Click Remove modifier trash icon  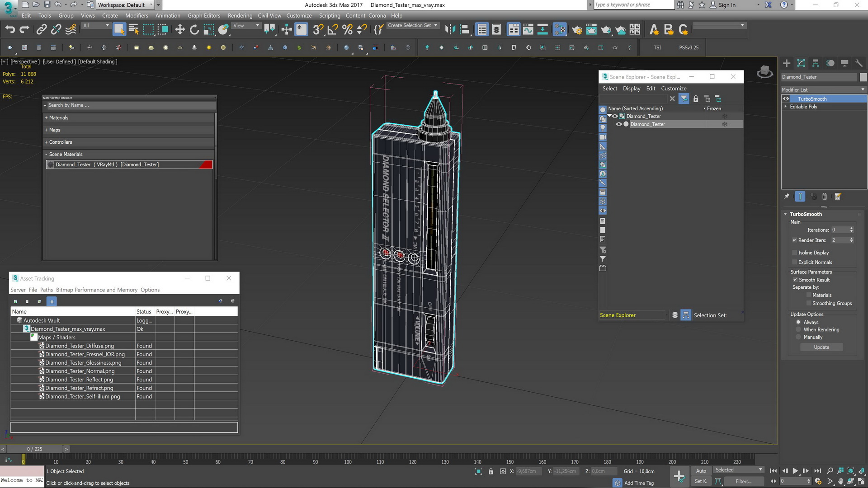824,197
